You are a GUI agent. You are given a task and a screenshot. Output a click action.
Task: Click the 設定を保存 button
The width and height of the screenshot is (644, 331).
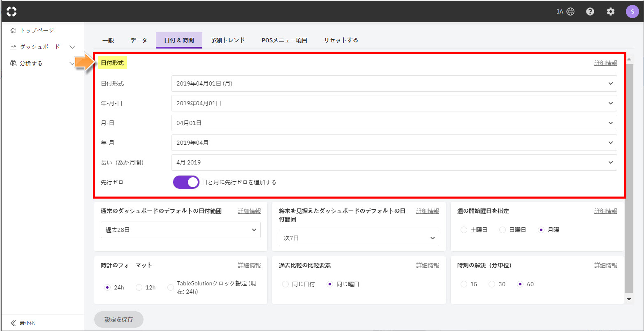119,319
